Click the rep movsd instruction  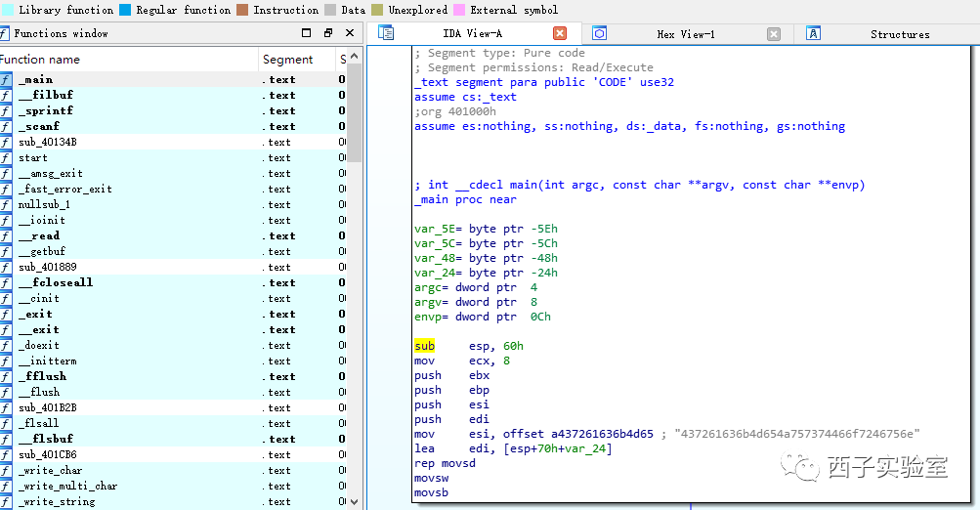coord(445,463)
